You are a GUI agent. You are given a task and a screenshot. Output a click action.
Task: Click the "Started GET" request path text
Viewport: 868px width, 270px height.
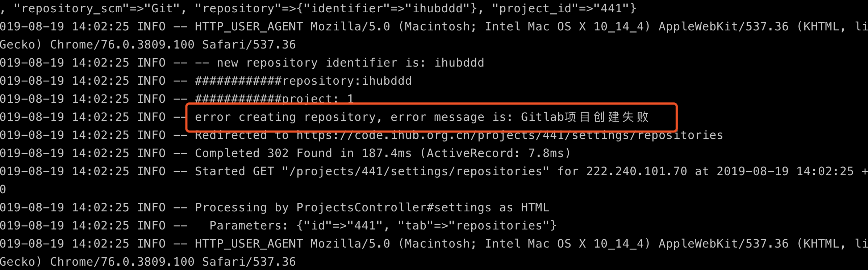click(x=416, y=172)
